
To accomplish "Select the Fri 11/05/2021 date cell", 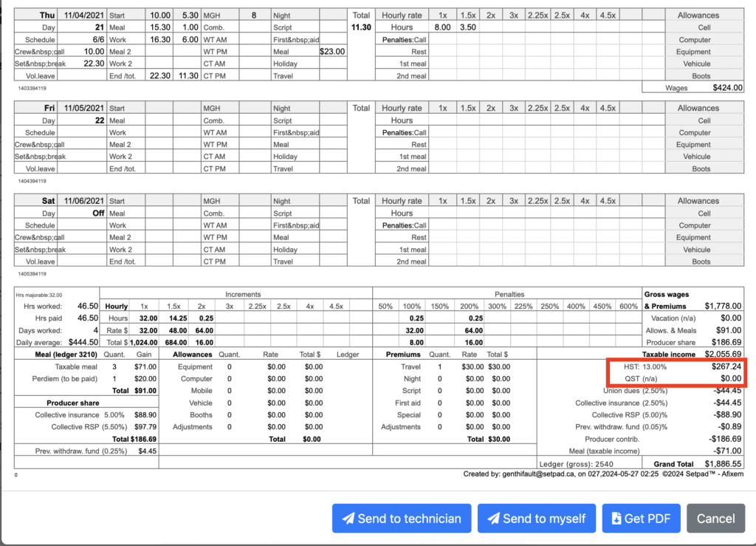I will pyautogui.click(x=83, y=109).
